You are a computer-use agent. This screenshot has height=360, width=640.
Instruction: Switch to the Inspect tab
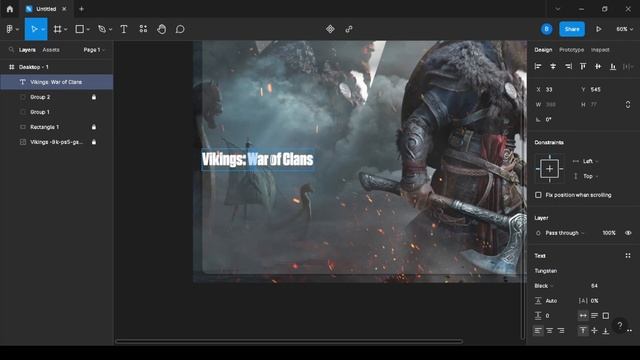point(600,50)
